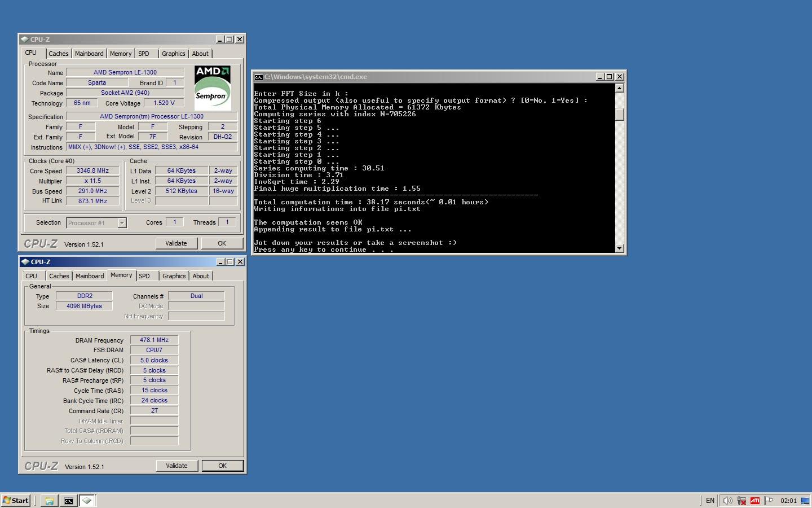Click the HT Link value '873.1 MHz'
Screen dimensions: 812x508
coord(93,201)
